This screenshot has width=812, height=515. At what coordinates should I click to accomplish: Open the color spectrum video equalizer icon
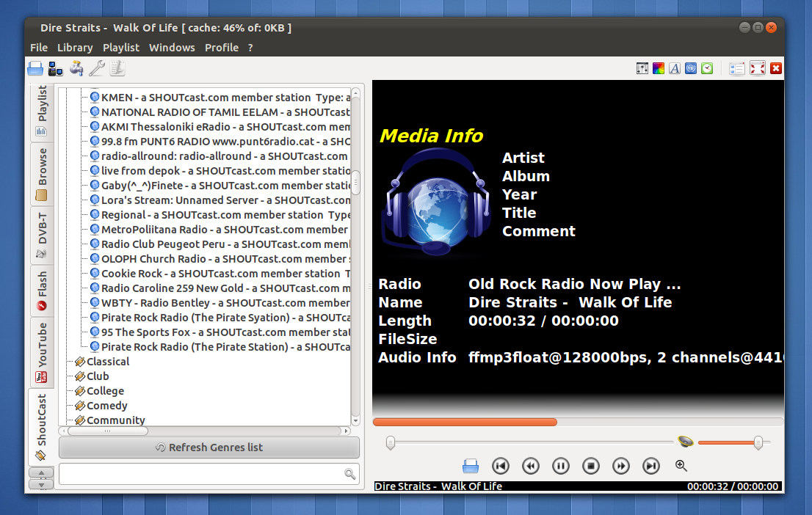[659, 68]
